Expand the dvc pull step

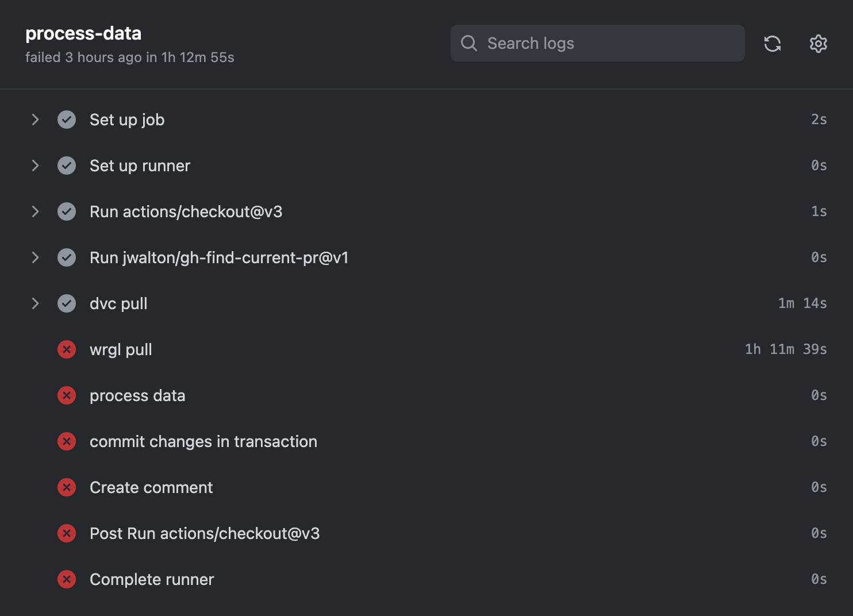(x=35, y=303)
